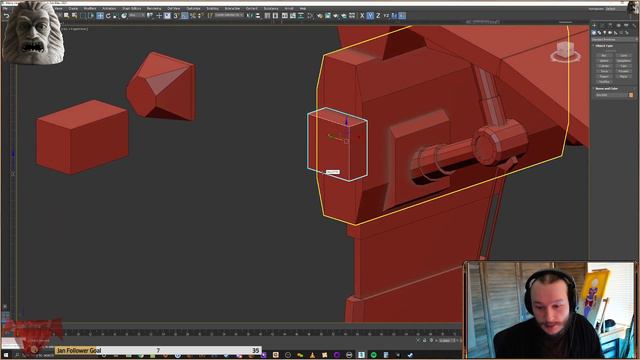Image resolution: width=640 pixels, height=360 pixels.
Task: Select the Geometry category icon
Action: (x=594, y=32)
